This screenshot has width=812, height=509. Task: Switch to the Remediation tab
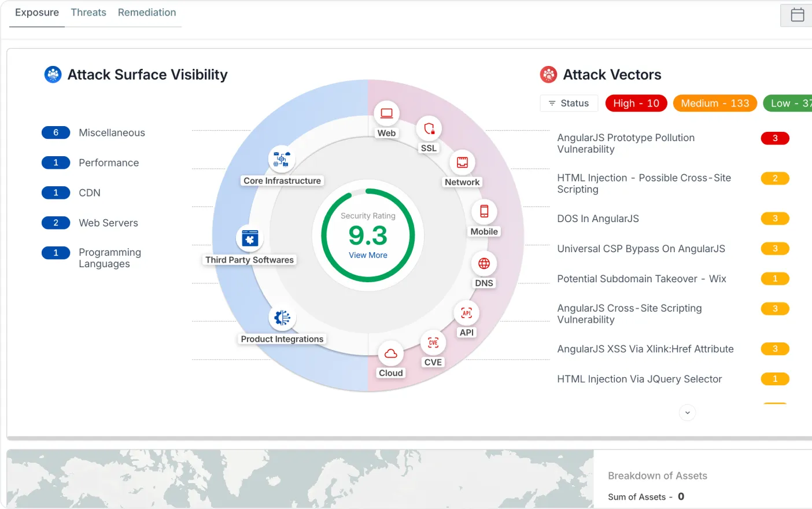pos(147,13)
